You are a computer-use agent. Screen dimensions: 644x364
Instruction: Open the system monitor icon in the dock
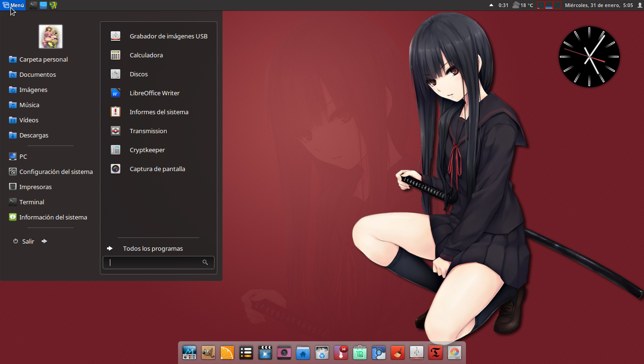189,352
